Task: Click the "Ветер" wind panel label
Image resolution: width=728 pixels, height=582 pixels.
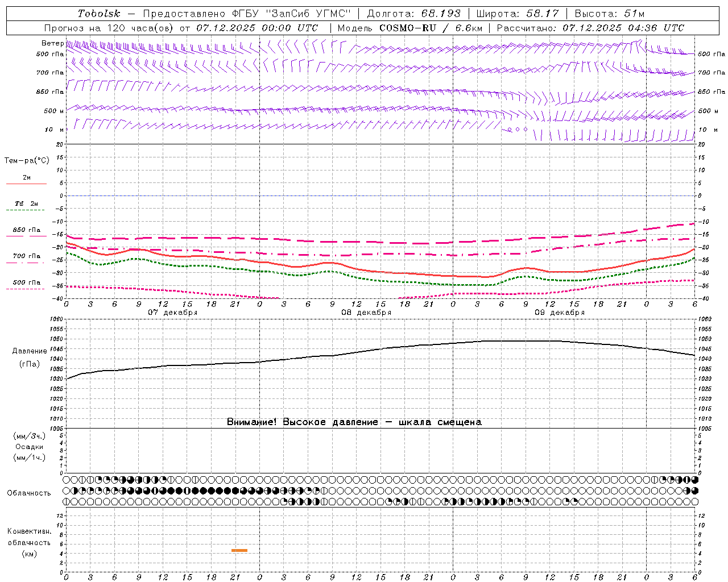Action: 52,43
